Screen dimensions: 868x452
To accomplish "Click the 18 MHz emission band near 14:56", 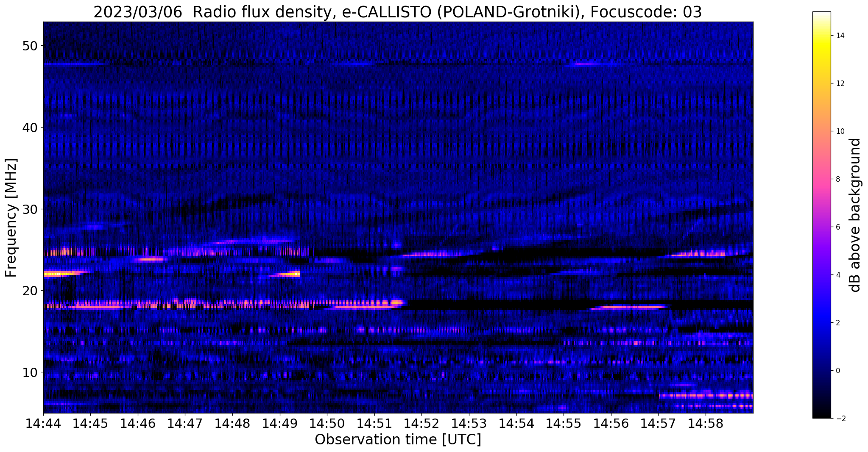I will click(x=630, y=307).
